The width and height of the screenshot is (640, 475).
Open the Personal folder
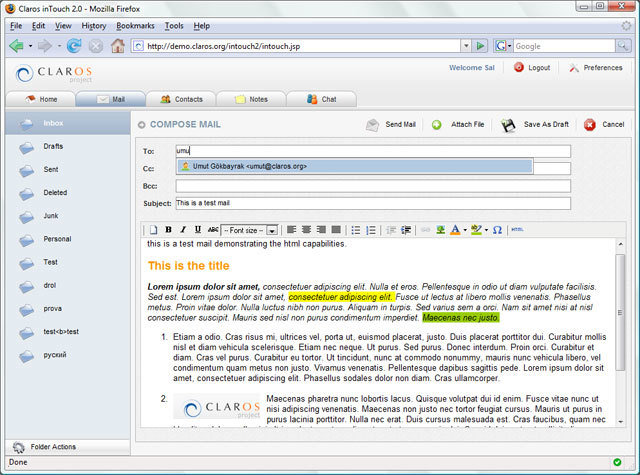68,239
